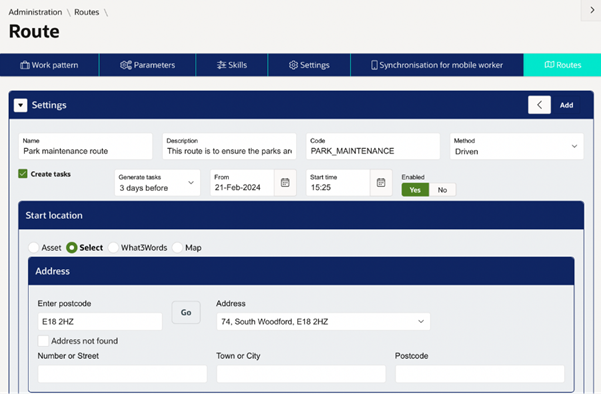Toggle the Create tasks checkbox
This screenshot has height=394, width=601.
point(23,174)
